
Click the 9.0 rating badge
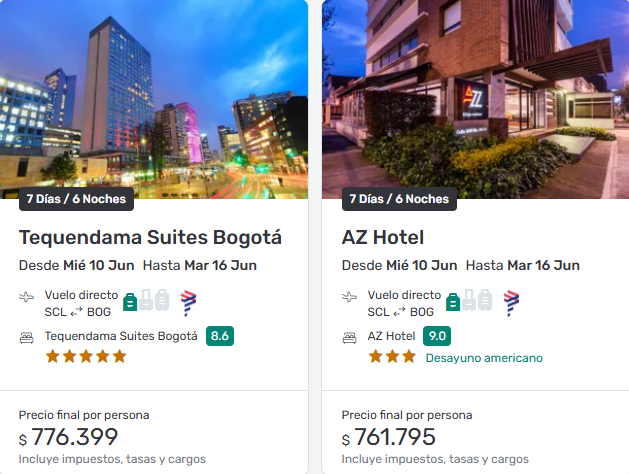coord(436,336)
